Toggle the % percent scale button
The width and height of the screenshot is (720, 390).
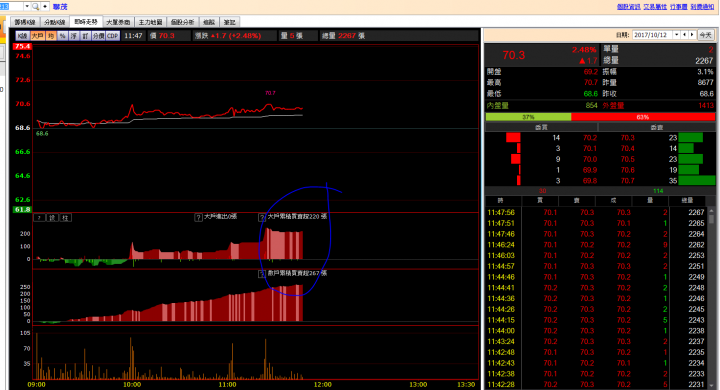[62, 36]
